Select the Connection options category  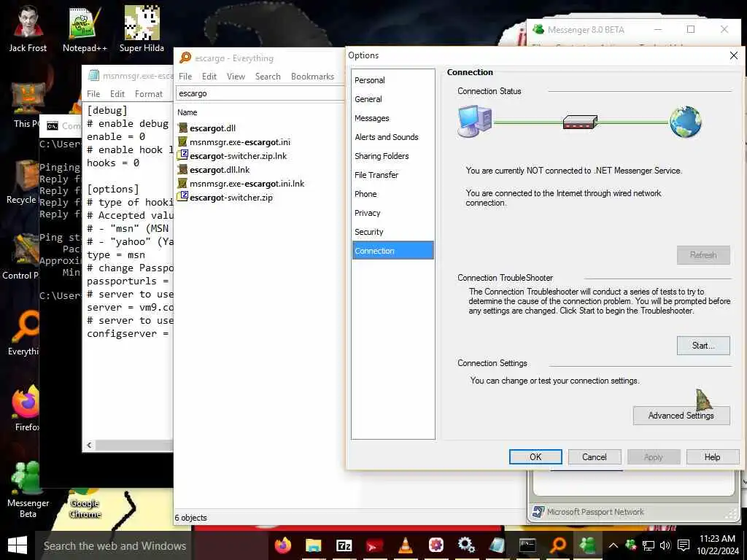393,251
